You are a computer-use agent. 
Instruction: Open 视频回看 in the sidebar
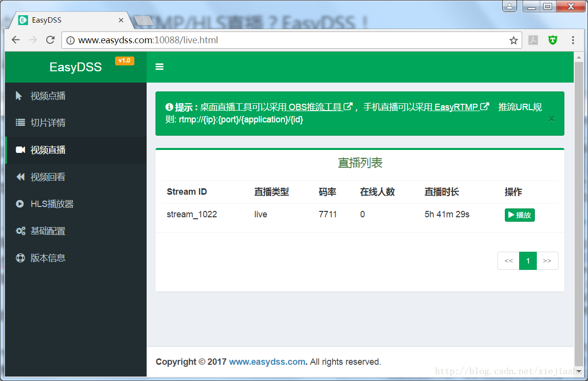[x=76, y=177]
